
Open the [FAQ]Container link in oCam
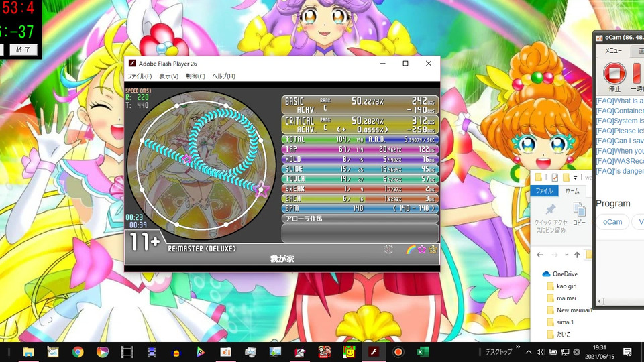pyautogui.click(x=620, y=111)
